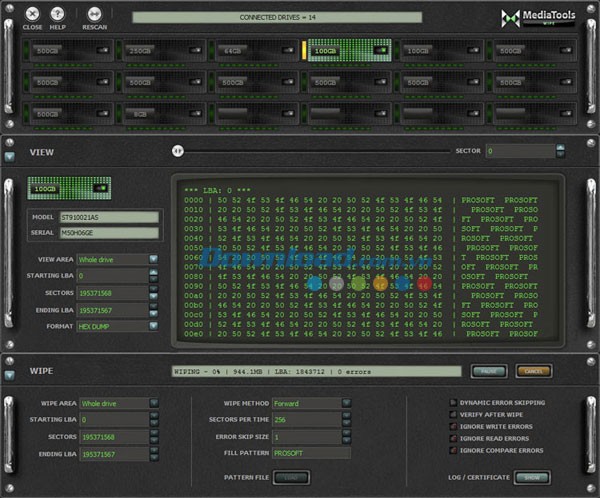
Task: Select the 8GB drive bay
Action: 156,114
